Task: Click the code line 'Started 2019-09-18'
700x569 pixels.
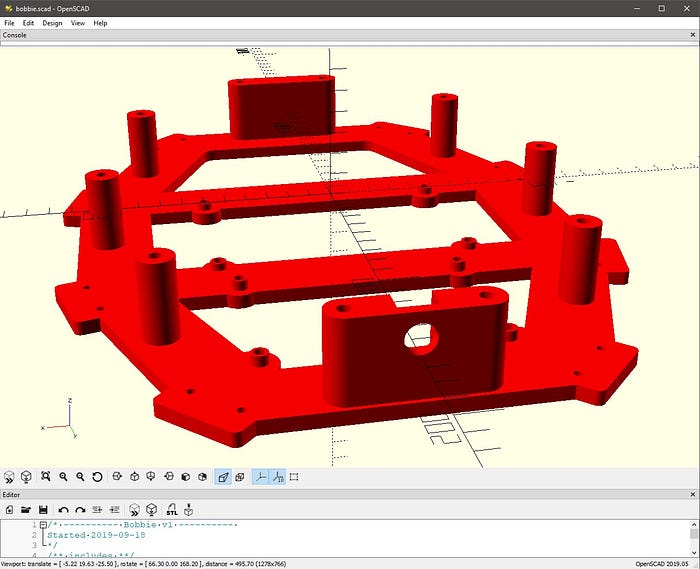Action: pyautogui.click(x=96, y=535)
